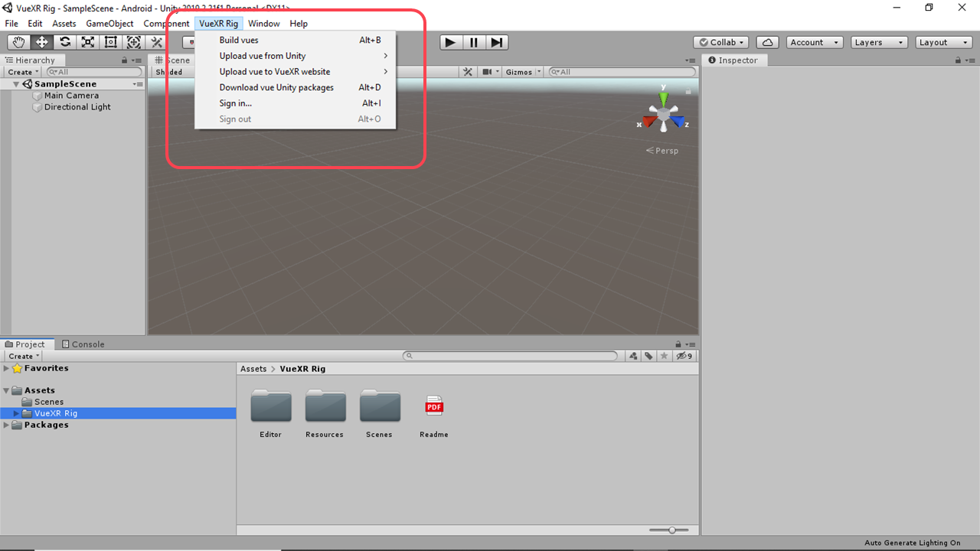Image resolution: width=980 pixels, height=551 pixels.
Task: Open Hierarchy Create dropdown
Action: click(x=24, y=72)
